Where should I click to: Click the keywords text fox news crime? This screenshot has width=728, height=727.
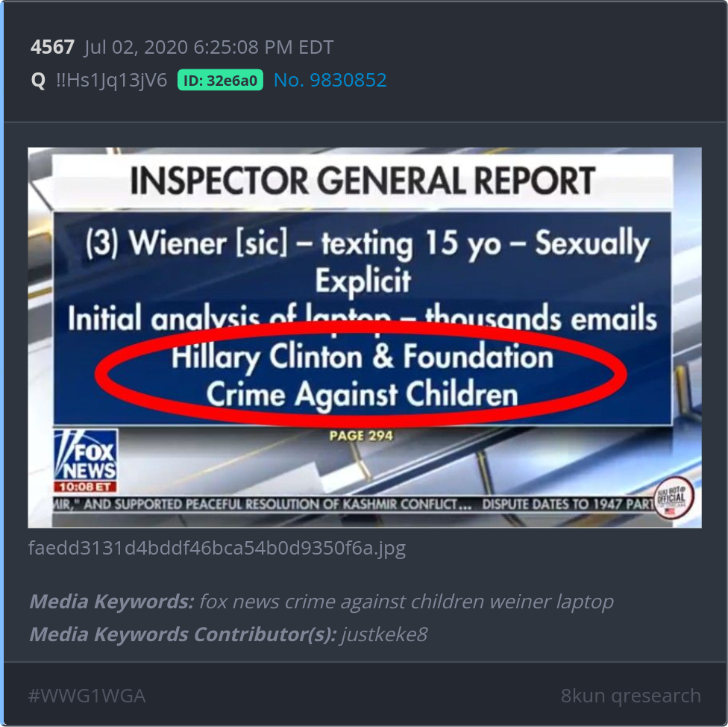pos(263,602)
